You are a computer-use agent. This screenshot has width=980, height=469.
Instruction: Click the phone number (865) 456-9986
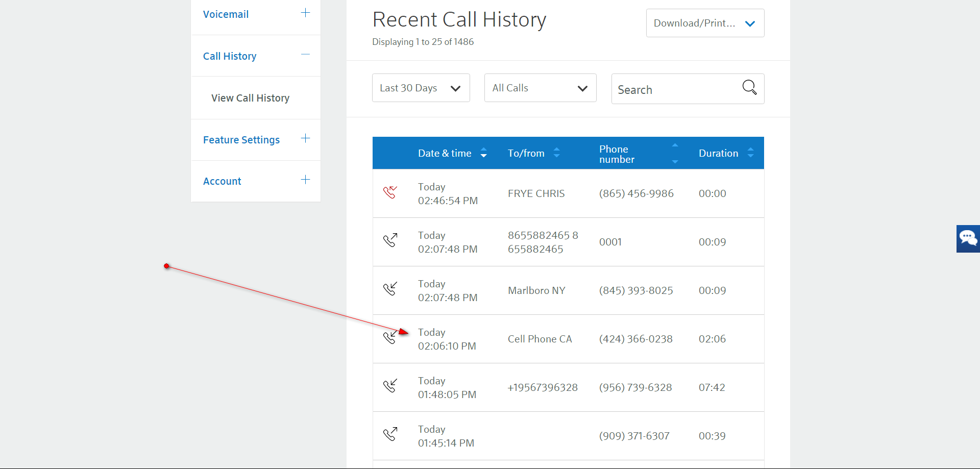point(636,193)
